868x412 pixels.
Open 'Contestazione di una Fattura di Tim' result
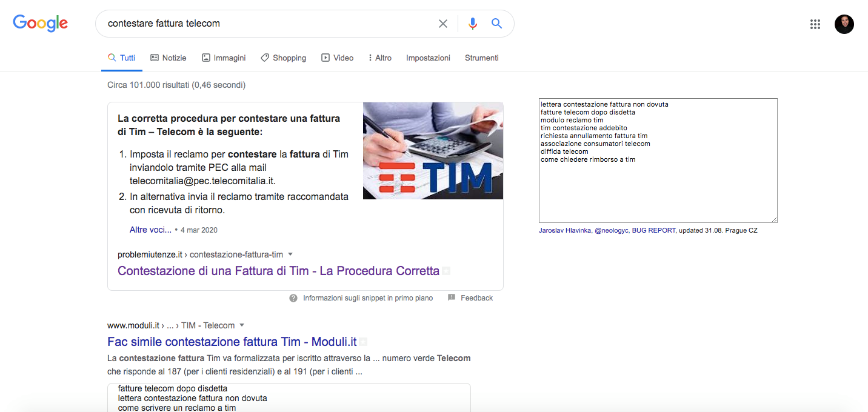pyautogui.click(x=278, y=271)
